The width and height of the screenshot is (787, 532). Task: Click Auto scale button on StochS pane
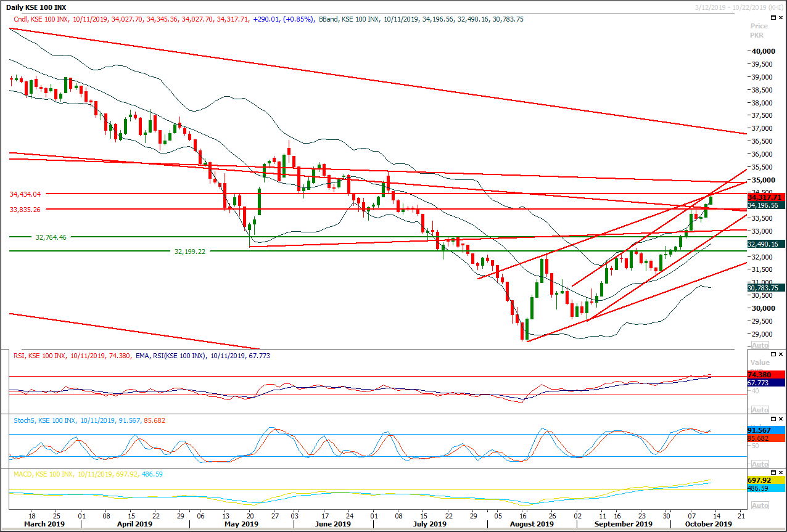click(760, 464)
